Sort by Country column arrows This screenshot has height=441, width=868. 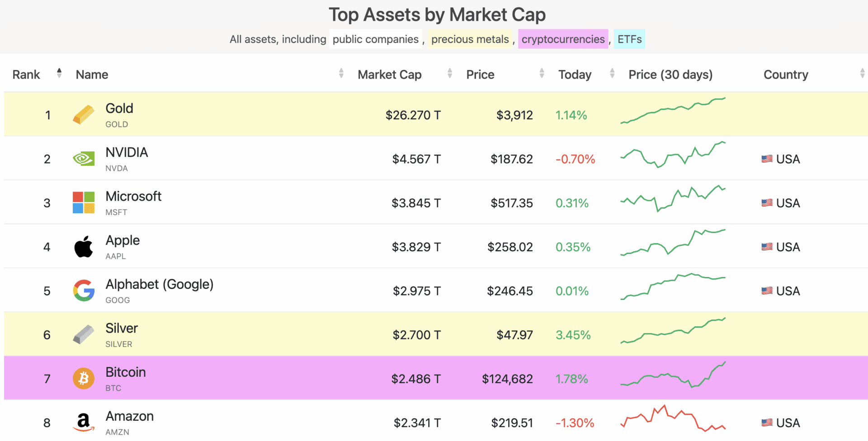click(862, 73)
